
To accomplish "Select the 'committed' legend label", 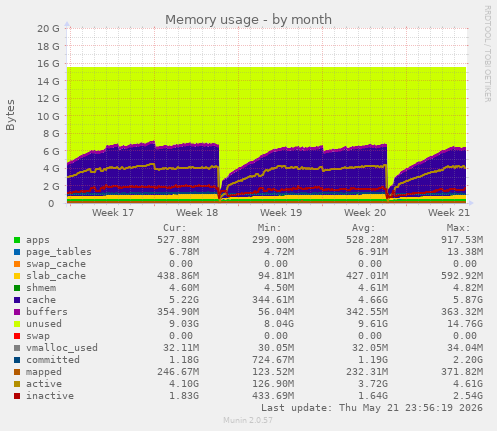I will (53, 360).
